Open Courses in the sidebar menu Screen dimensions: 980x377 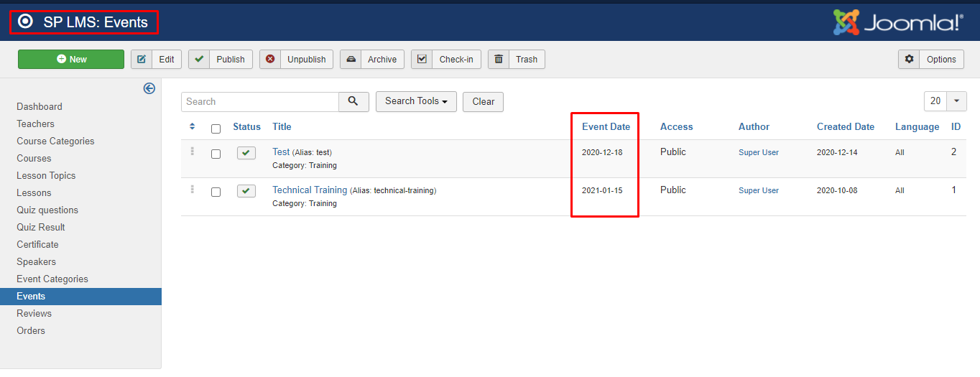click(34, 158)
